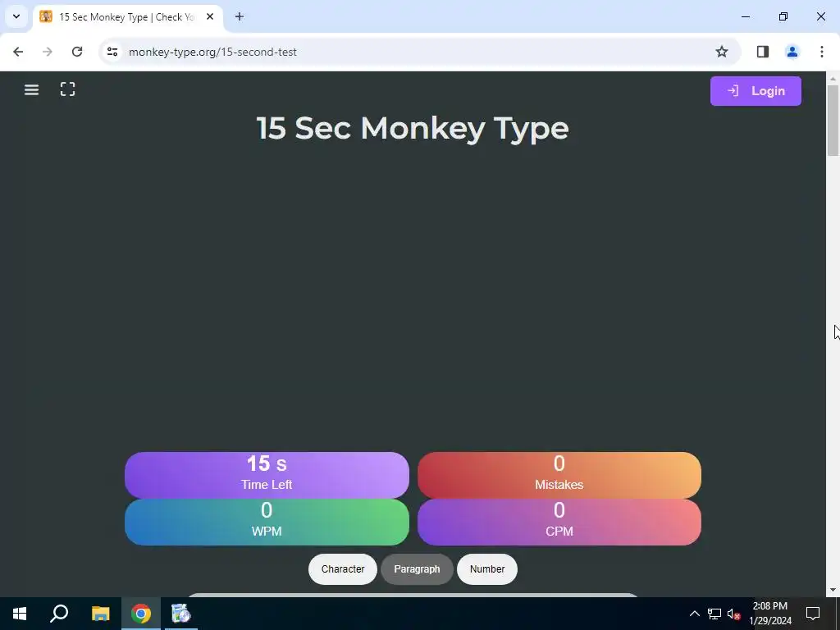Screen dimensions: 840x630
Task: Bookmark this page with star icon
Action: (x=722, y=52)
